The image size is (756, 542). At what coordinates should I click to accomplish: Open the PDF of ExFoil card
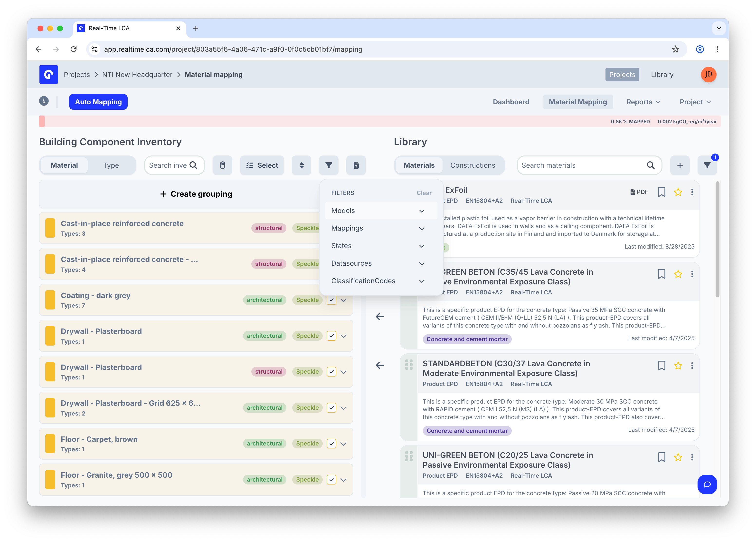pos(639,192)
